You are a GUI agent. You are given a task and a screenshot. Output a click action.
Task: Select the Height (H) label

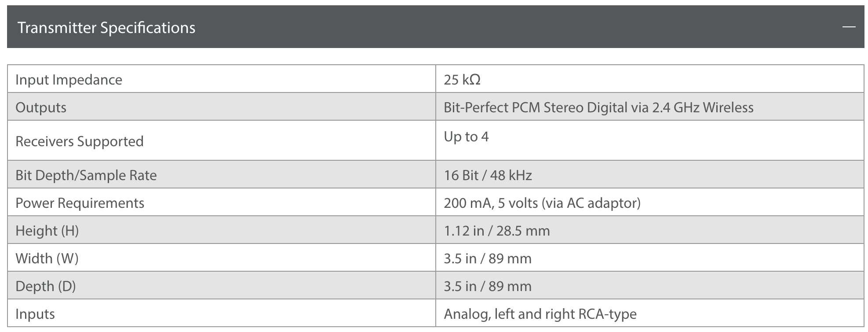point(47,231)
